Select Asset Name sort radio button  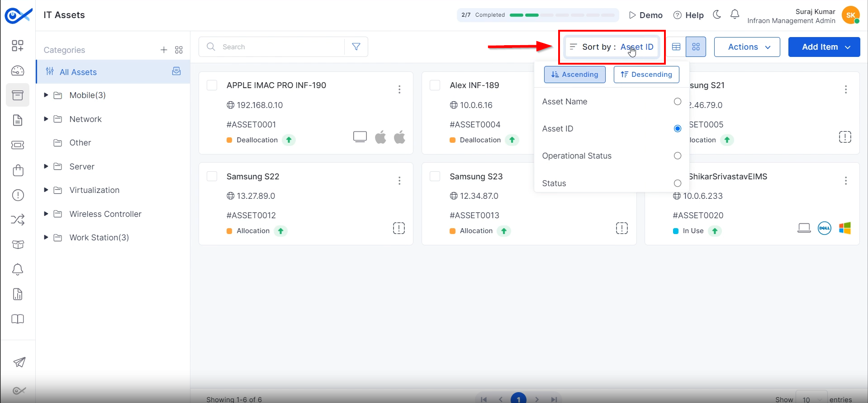tap(677, 102)
